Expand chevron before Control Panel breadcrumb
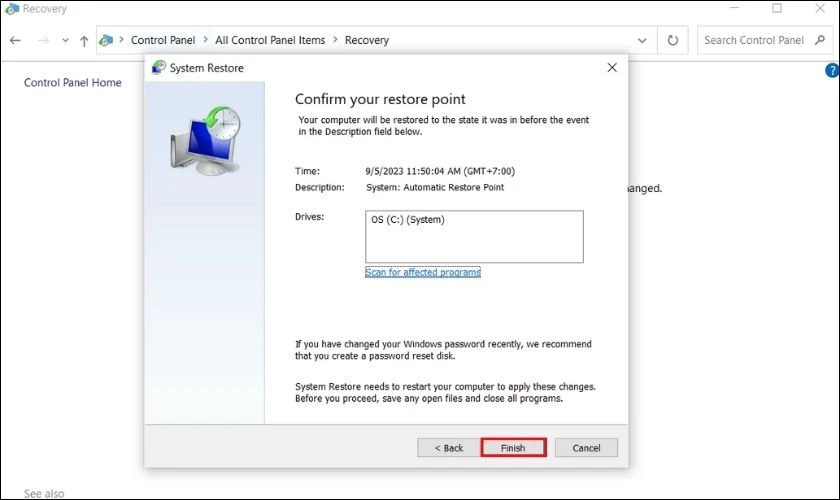The image size is (840, 500). pyautogui.click(x=121, y=40)
